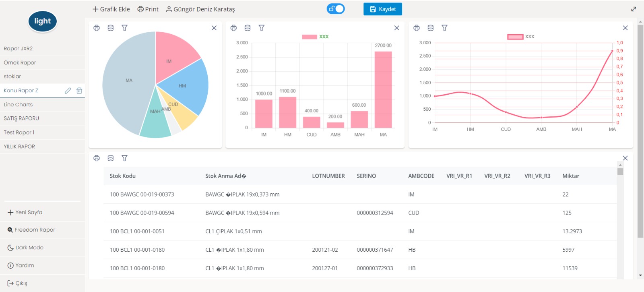Close the line chart panel
The height and width of the screenshot is (292, 644).
point(625,28)
